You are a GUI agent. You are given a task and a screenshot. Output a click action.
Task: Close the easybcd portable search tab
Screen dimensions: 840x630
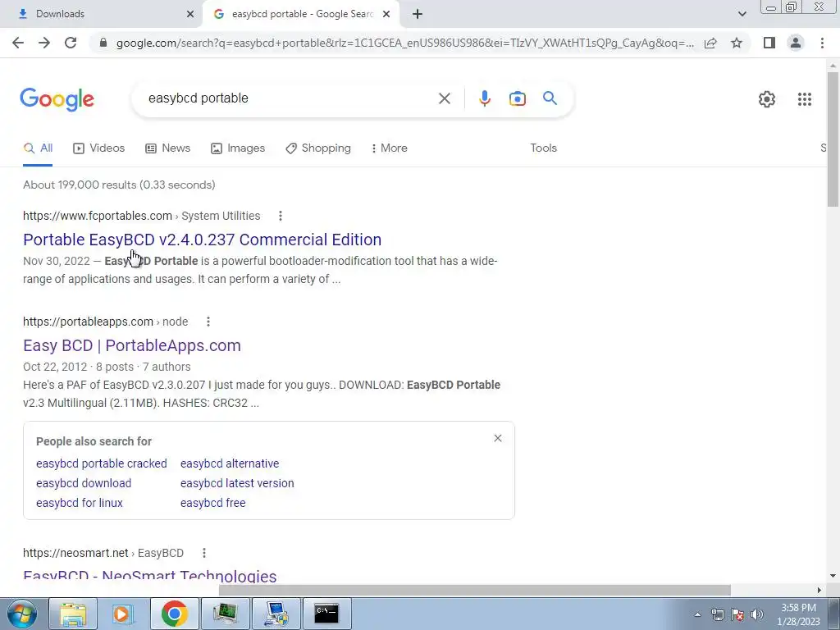(x=386, y=14)
